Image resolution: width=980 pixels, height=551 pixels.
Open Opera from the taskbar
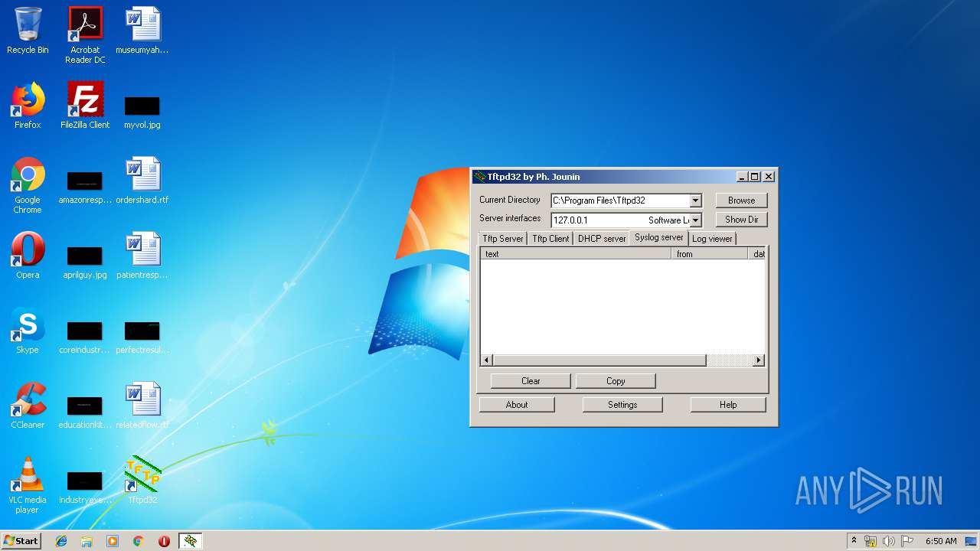tap(164, 541)
